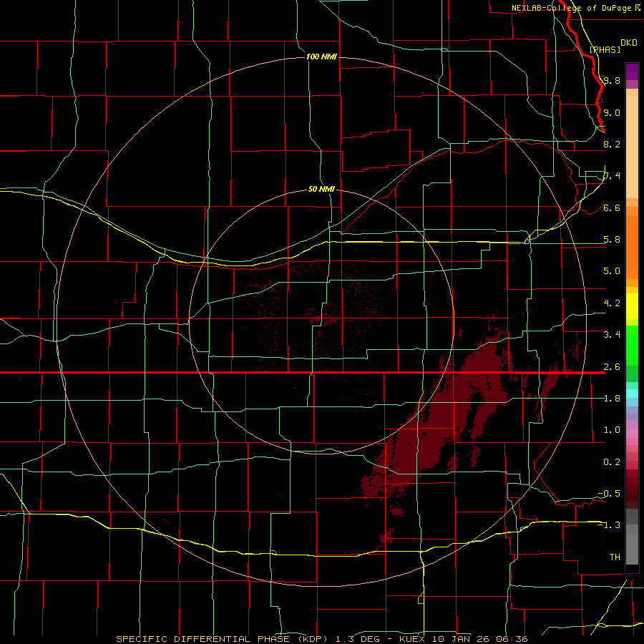
Task: Select the 4.2 legend value
Action: pyautogui.click(x=612, y=303)
